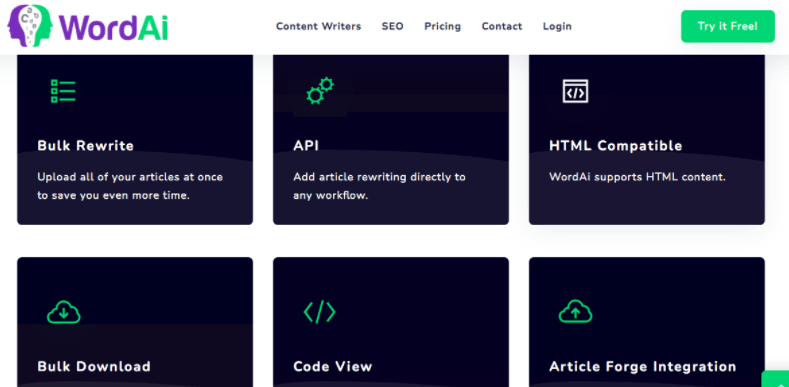Click the Code View angle brackets icon
Screen dimensions: 789x387
tap(320, 312)
